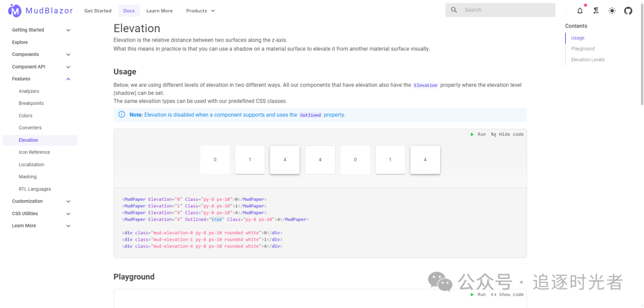Hide code for the Usage example

[507, 135]
